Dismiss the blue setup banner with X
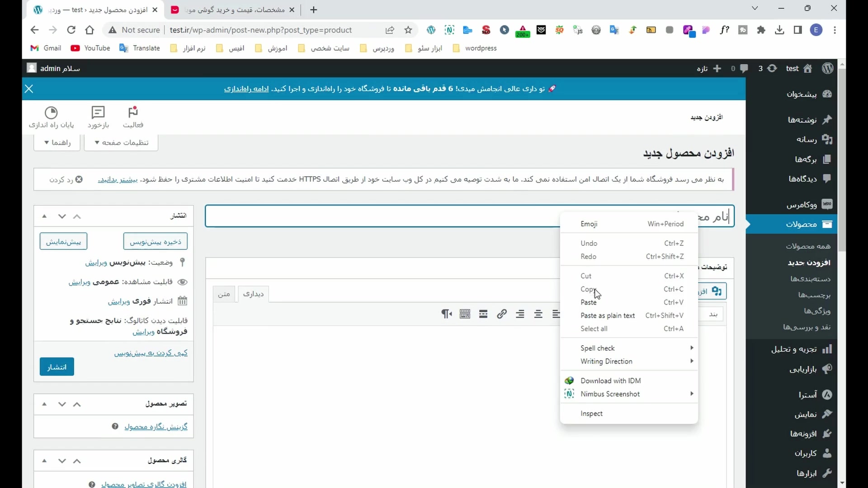868x488 pixels. [x=29, y=89]
